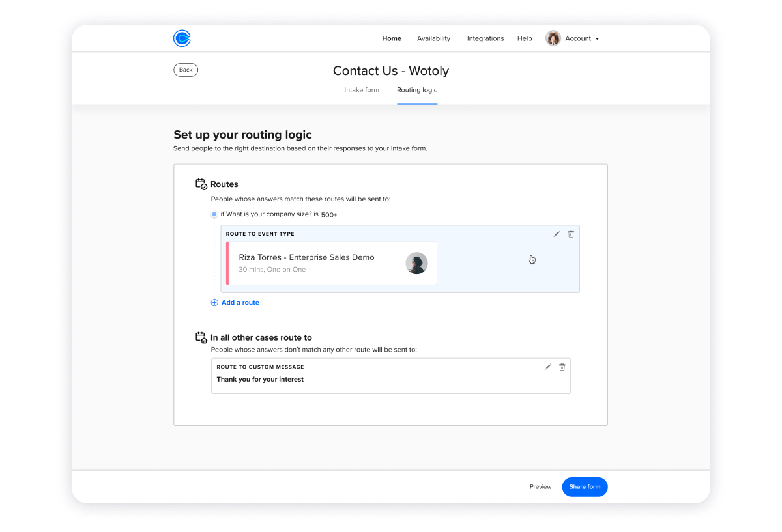
Task: Click the Calendly logo icon
Action: 182,38
